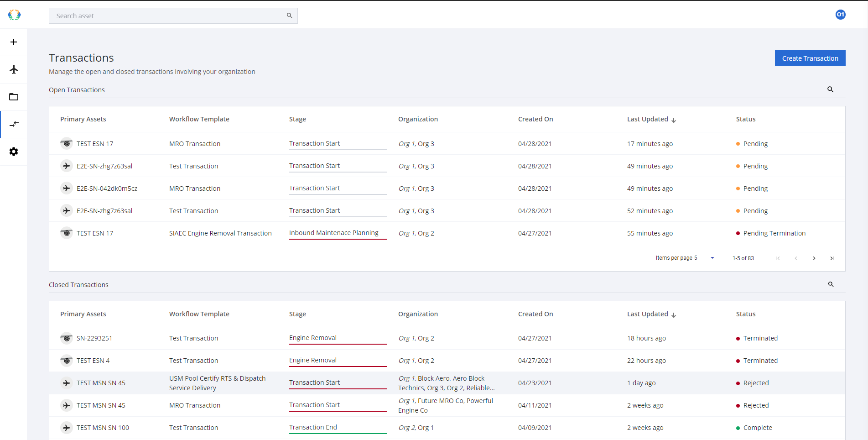Jump to last page of open transactions
This screenshot has width=868, height=440.
[x=832, y=258]
